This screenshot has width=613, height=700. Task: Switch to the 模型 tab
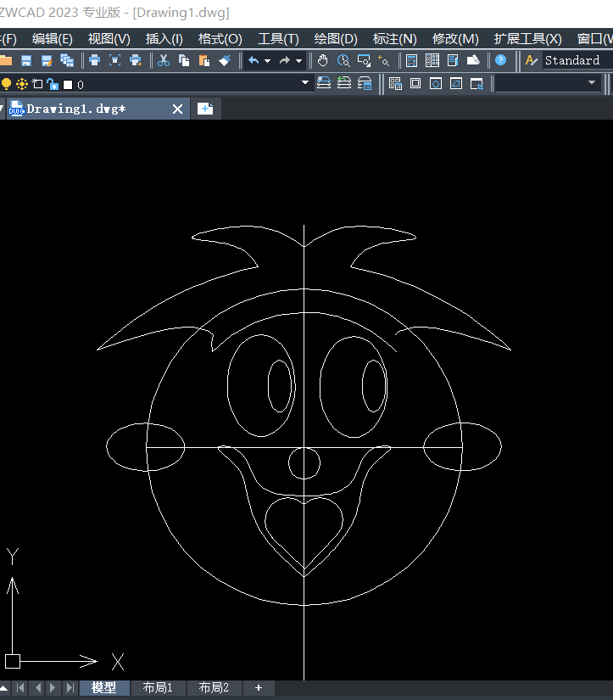[x=104, y=687]
